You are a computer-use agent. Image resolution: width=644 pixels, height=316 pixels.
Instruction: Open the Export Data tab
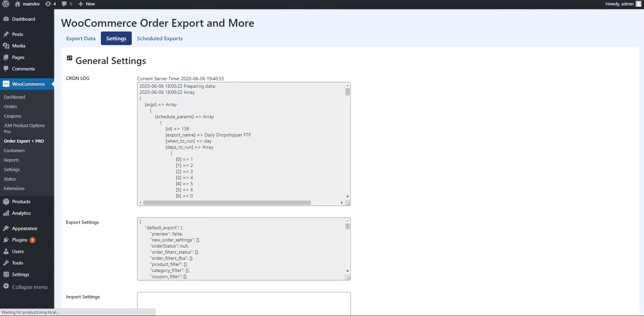[81, 38]
